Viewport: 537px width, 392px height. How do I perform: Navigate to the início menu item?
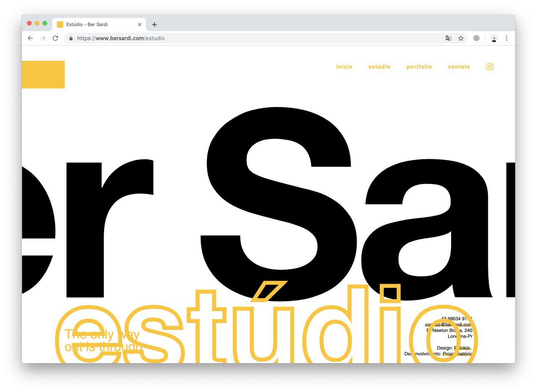344,67
